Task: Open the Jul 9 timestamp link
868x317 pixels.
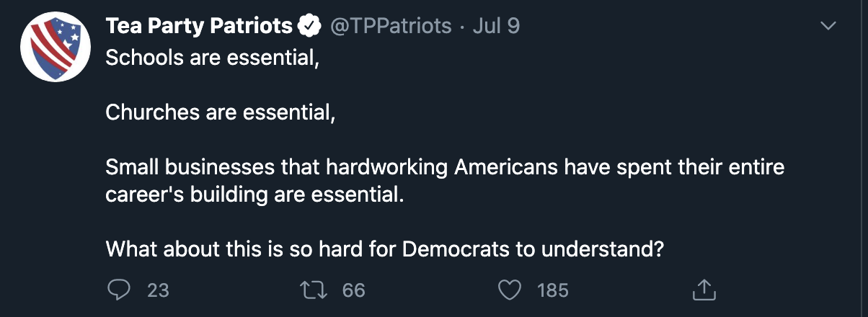Action: coord(495,26)
